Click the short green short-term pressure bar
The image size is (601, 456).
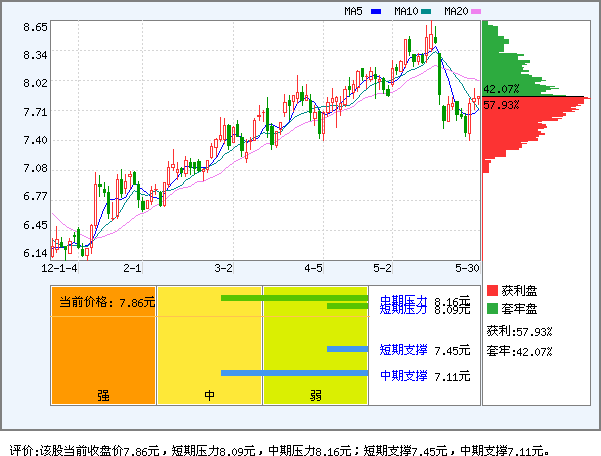coord(347,306)
